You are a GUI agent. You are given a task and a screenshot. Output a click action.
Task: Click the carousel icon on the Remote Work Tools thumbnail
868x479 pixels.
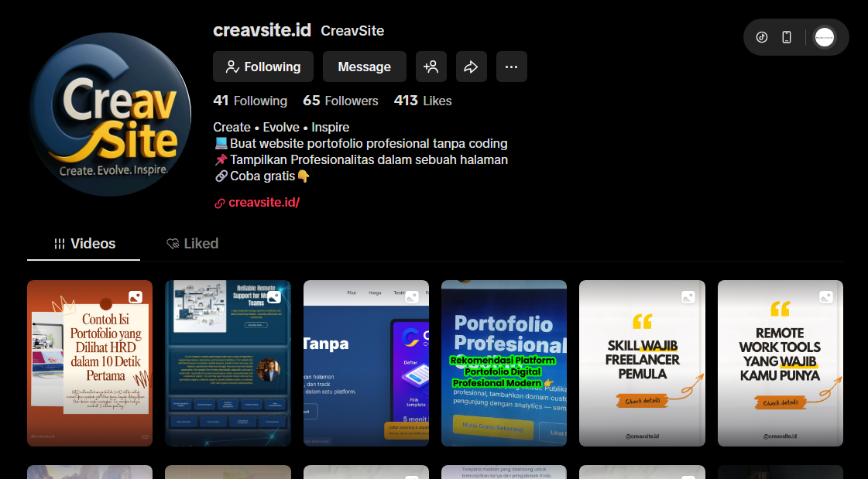coord(826,296)
